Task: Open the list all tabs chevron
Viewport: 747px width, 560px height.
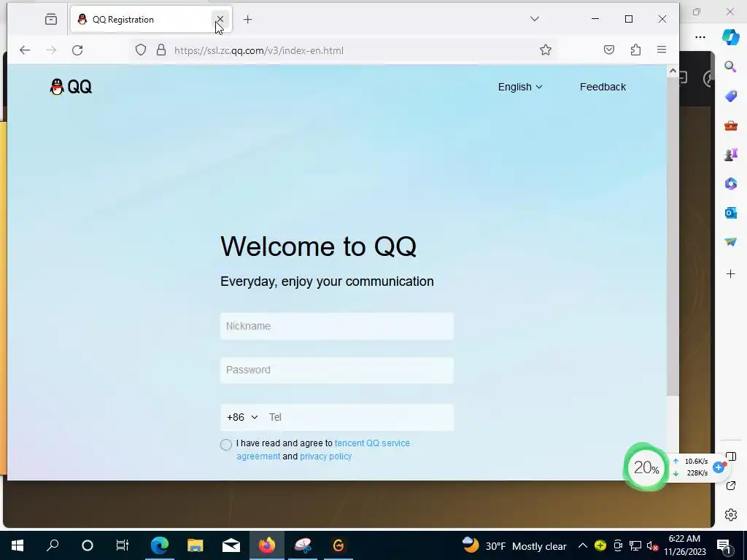Action: point(535,19)
